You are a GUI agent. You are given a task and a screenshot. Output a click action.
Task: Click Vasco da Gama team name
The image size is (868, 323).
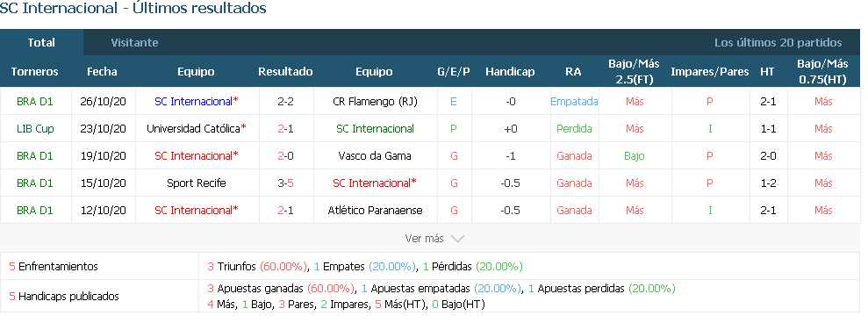pyautogui.click(x=375, y=155)
